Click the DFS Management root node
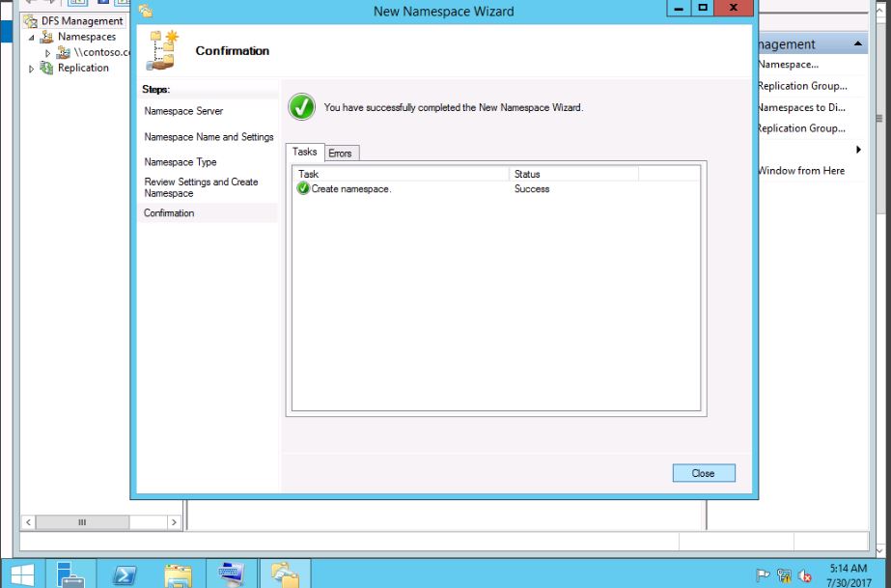The width and height of the screenshot is (891, 588). pos(82,21)
